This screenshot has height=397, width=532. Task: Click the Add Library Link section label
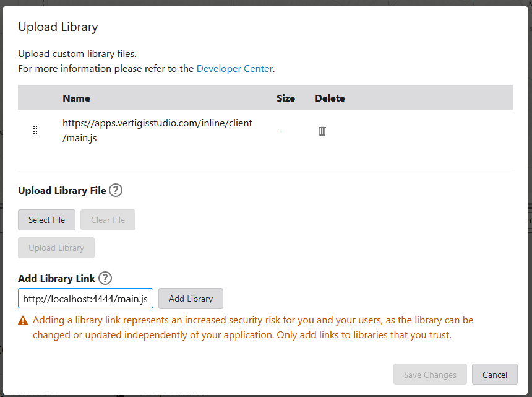(x=56, y=279)
